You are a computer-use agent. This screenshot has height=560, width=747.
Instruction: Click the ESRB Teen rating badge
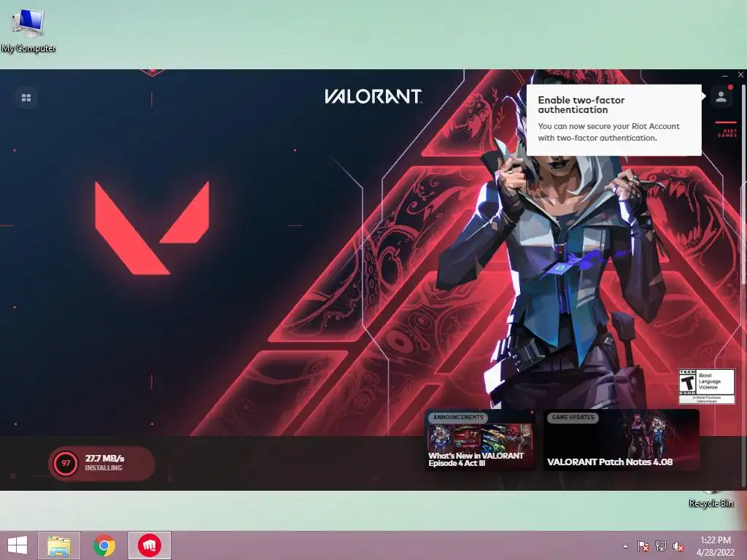tap(706, 386)
